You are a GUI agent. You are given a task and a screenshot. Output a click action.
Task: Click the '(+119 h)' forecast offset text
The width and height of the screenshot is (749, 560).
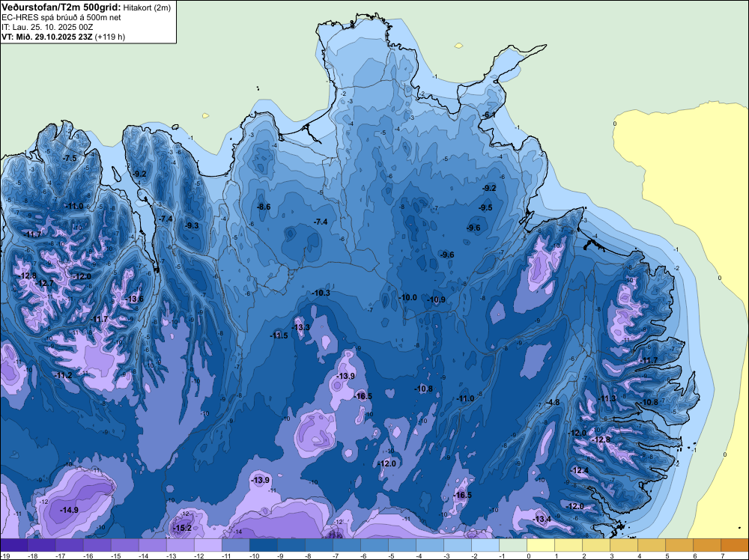click(x=110, y=37)
